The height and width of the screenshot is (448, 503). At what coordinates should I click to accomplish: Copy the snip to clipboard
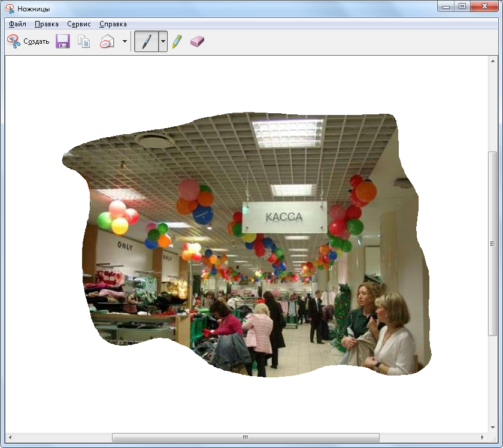point(84,41)
